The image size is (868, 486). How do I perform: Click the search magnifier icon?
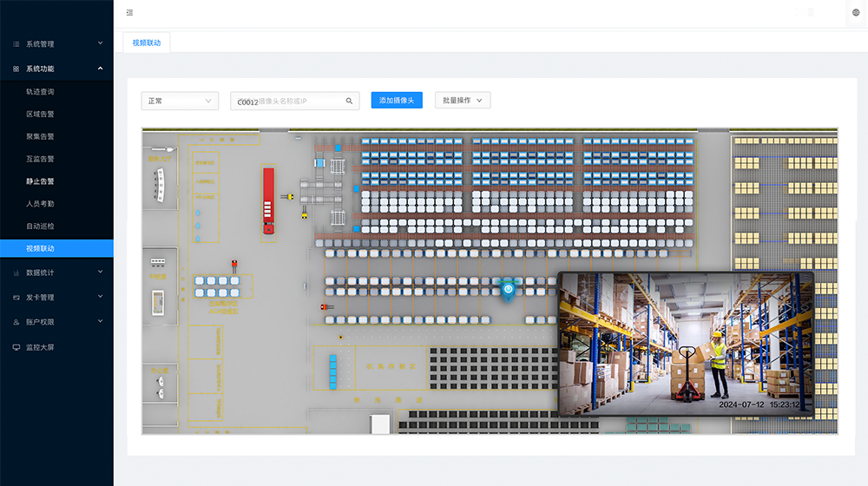pos(350,102)
